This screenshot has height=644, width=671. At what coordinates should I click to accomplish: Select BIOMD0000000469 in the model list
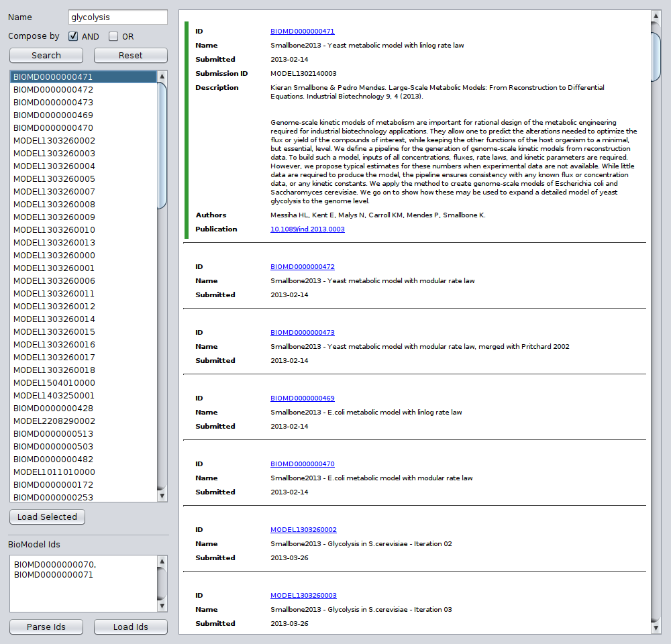point(83,115)
